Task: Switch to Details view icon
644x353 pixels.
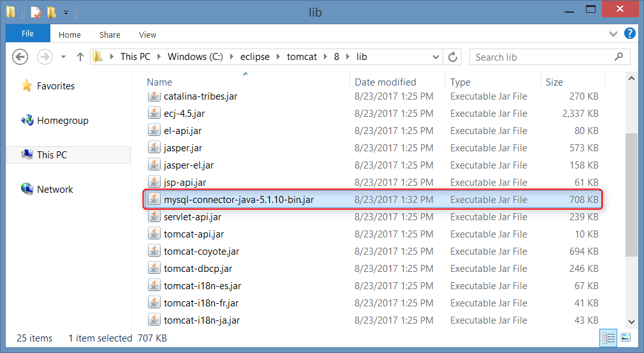Action: pos(608,338)
